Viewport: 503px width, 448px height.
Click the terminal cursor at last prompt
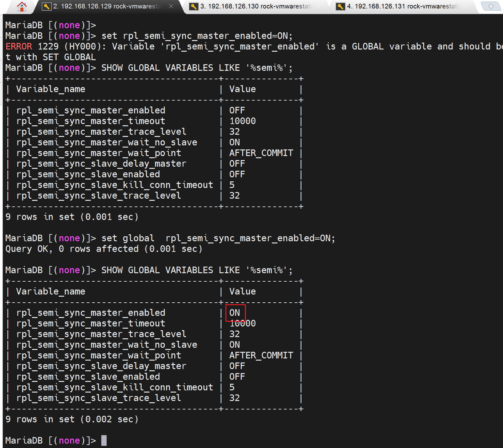coord(104,440)
